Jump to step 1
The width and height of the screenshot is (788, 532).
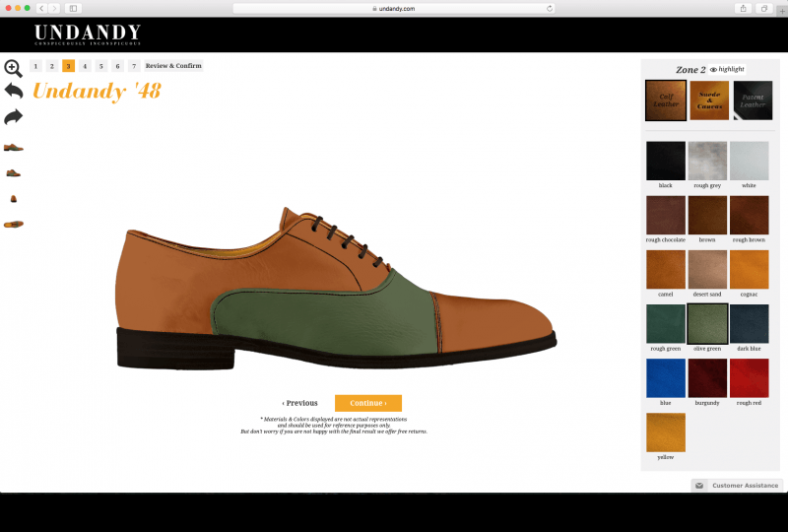35,66
